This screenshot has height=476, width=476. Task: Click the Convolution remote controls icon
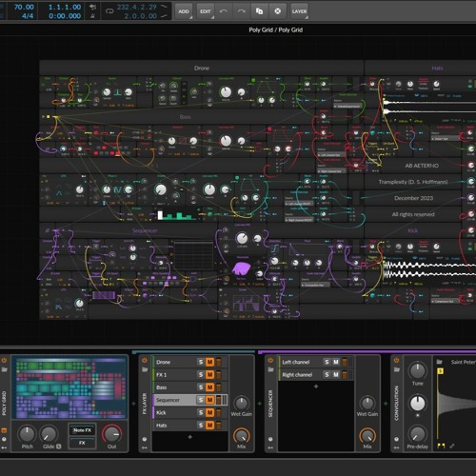tap(396, 439)
